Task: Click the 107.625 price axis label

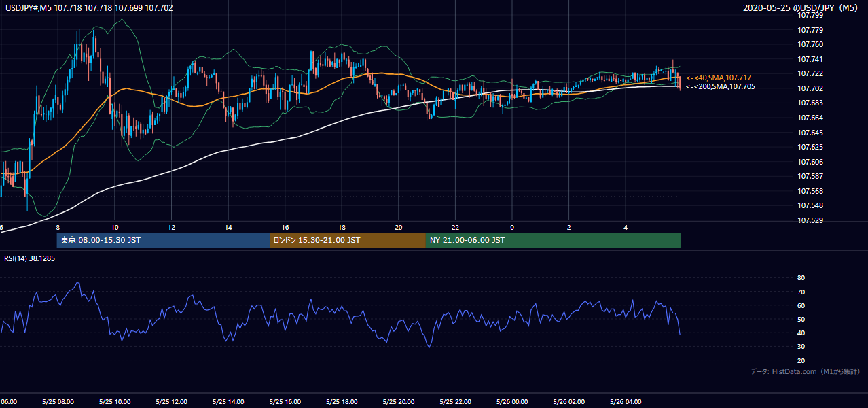Action: click(x=810, y=147)
